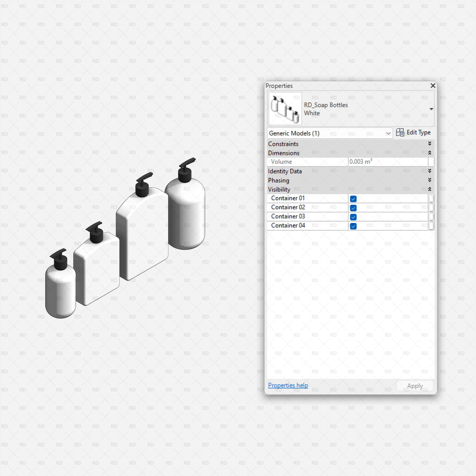Uncheck the Container 01 visibility checkbox

pyautogui.click(x=353, y=199)
